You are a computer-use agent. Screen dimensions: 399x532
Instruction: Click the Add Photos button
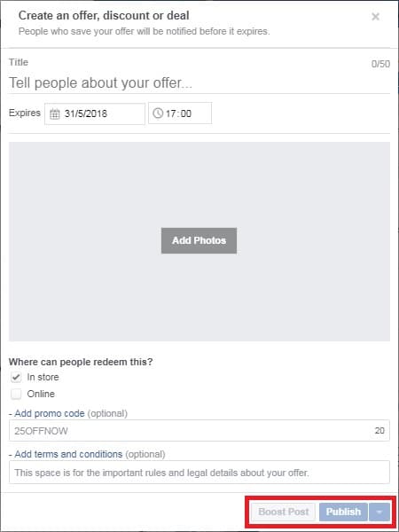tap(199, 240)
